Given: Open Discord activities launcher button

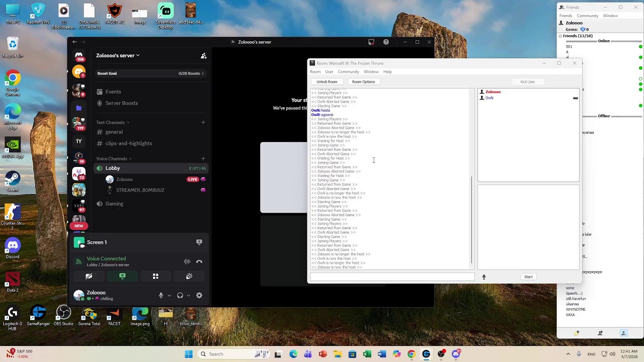Looking at the screenshot, I should (155, 276).
